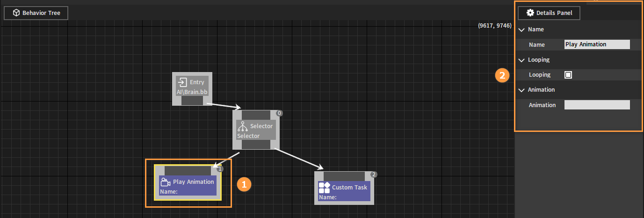
Task: Click the Play Animation camera icon
Action: pyautogui.click(x=165, y=182)
